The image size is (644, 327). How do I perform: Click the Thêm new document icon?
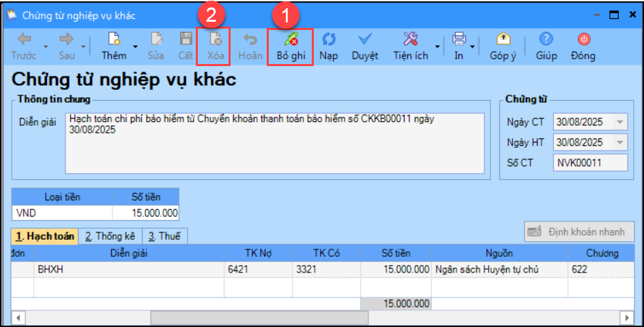114,39
